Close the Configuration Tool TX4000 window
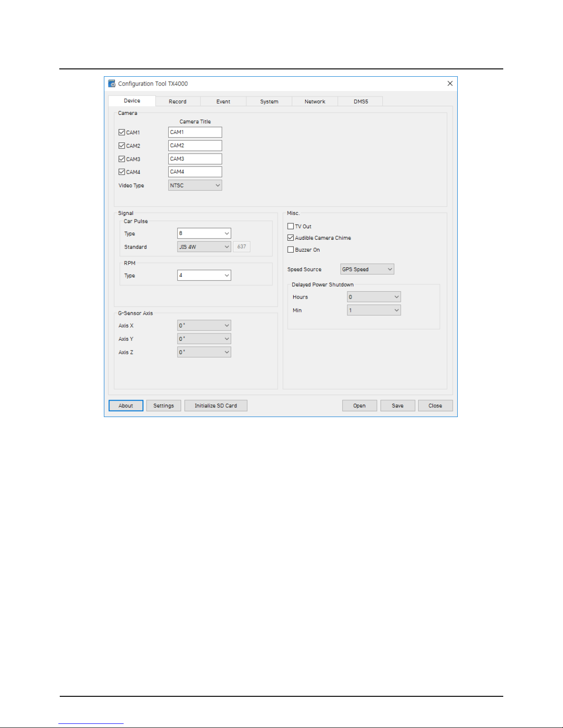This screenshot has width=563, height=728. [450, 84]
